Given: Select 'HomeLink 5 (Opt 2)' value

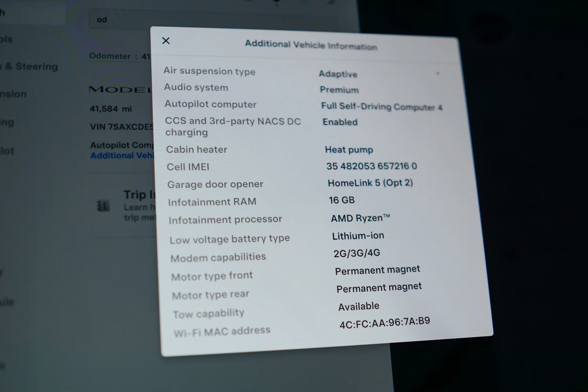Looking at the screenshot, I should tap(370, 183).
